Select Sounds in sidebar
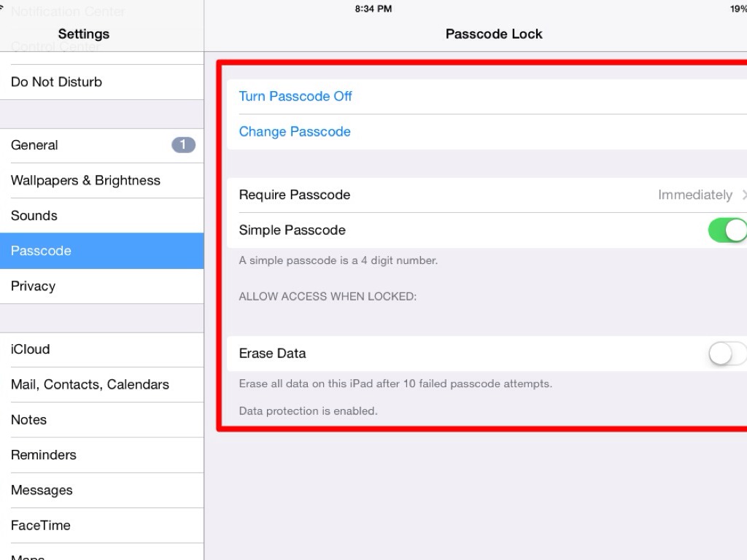This screenshot has height=560, width=747. point(34,216)
